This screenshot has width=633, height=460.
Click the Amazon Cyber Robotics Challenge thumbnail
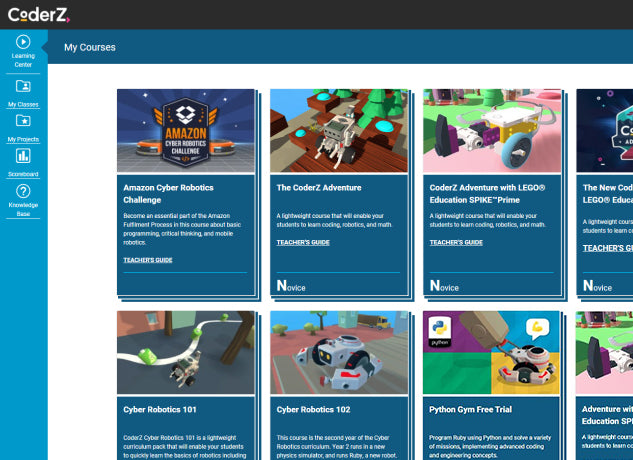coord(185,131)
